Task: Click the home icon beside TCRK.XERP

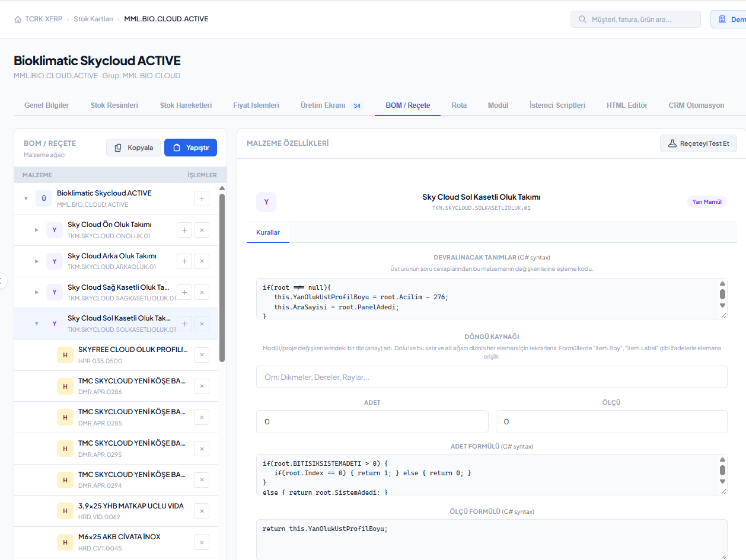Action: pos(18,20)
